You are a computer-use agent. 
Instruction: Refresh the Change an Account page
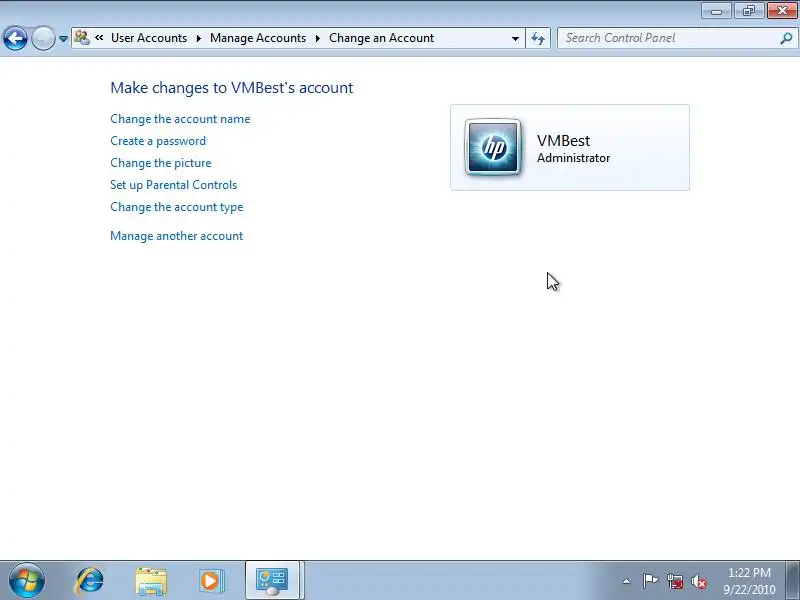(538, 38)
